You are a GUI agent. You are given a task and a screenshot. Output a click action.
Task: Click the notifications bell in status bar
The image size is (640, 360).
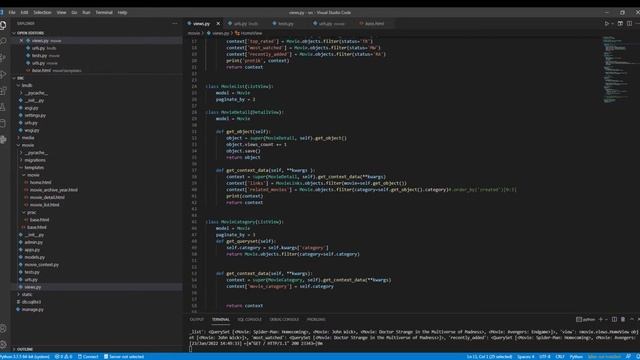click(638, 357)
